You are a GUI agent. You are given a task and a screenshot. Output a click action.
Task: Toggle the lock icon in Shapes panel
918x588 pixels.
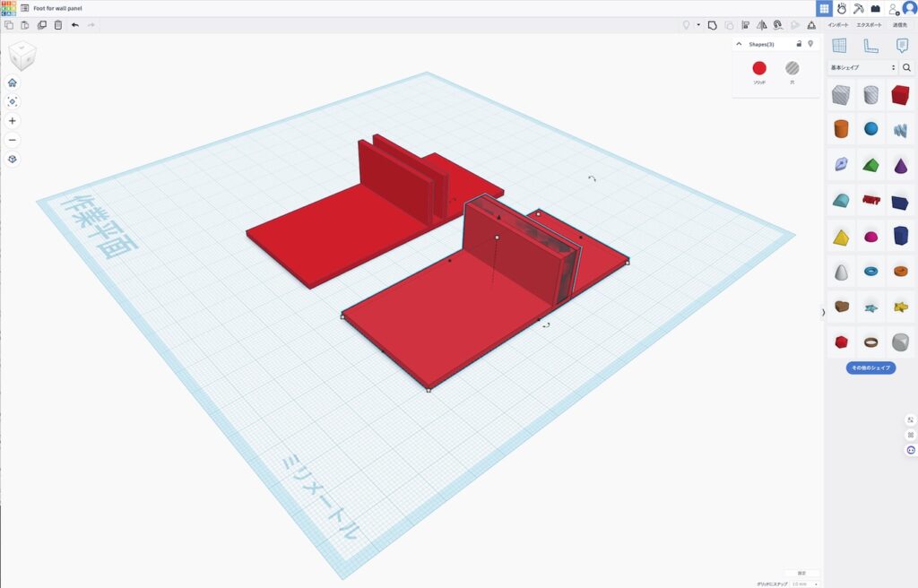(798, 44)
